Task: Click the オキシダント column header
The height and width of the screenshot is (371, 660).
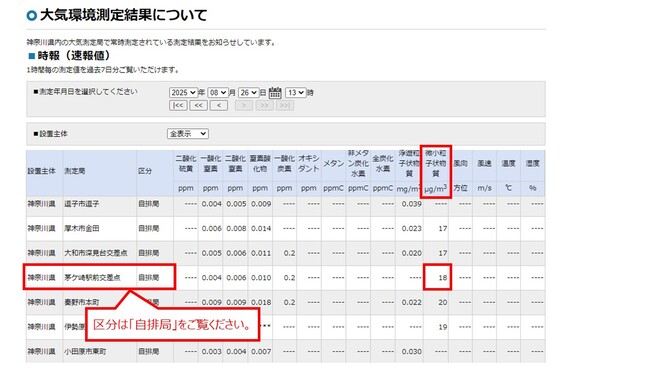Action: (309, 164)
